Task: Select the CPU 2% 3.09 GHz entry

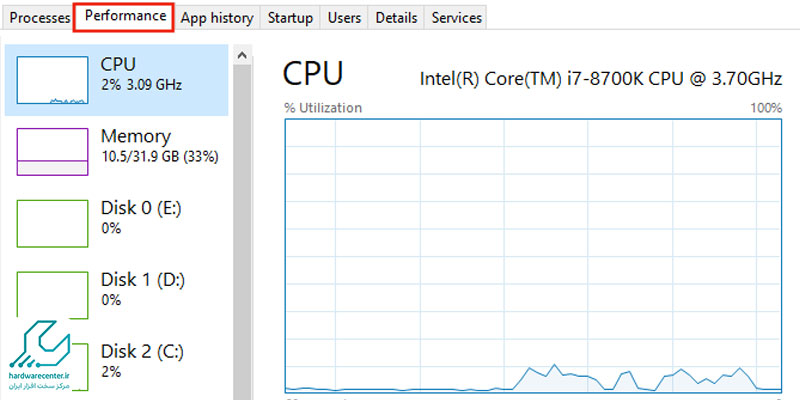Action: pyautogui.click(x=116, y=80)
